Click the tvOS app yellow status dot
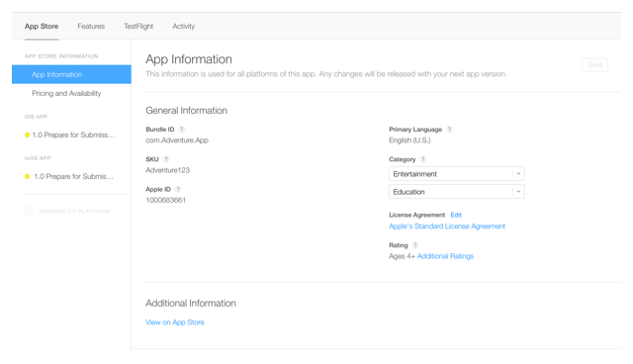 27,176
